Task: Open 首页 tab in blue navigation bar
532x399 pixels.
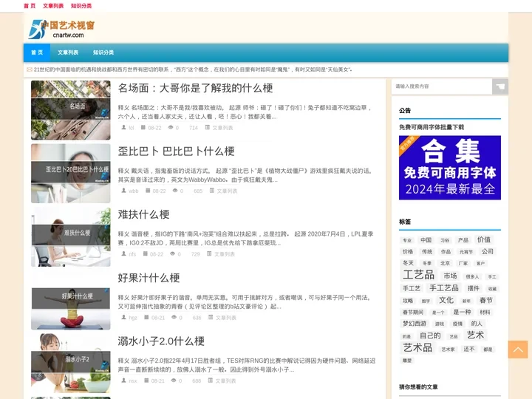Action: pyautogui.click(x=37, y=52)
